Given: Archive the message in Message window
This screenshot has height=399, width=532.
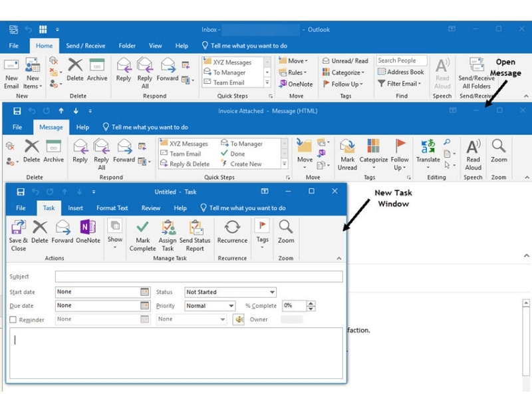Looking at the screenshot, I should pos(54,152).
